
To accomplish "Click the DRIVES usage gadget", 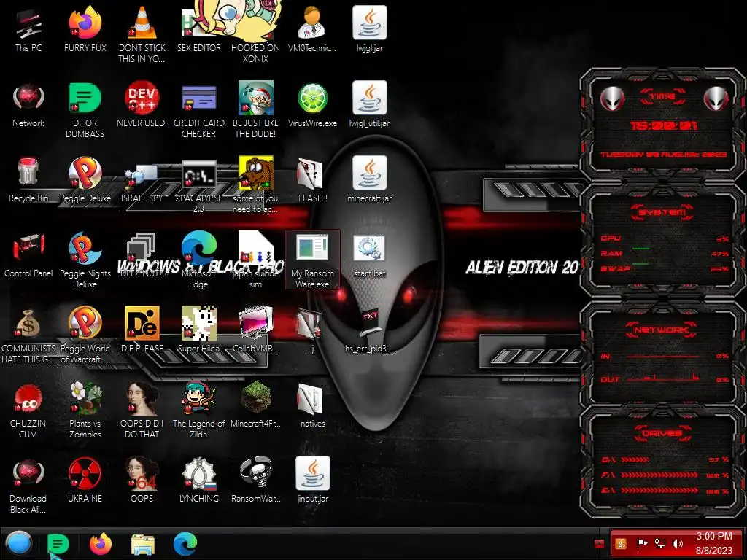I will (x=662, y=462).
